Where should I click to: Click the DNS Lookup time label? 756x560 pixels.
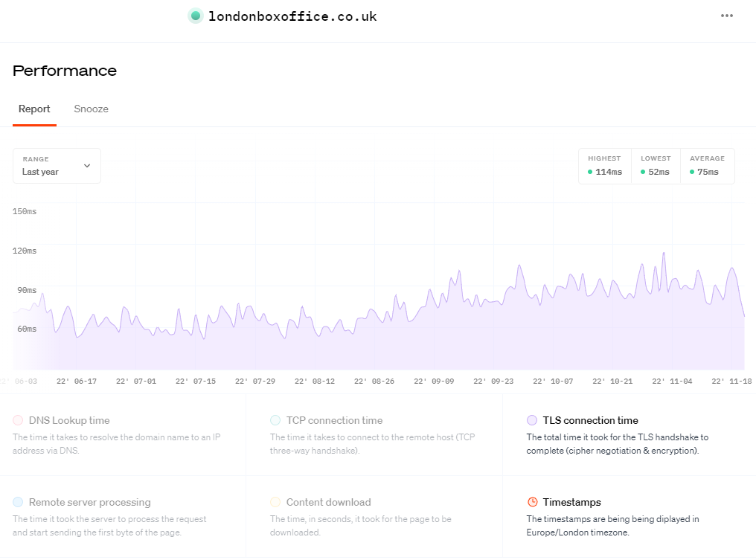[69, 420]
